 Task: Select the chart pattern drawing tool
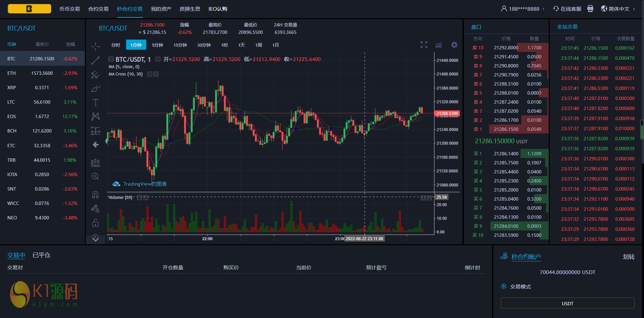click(96, 116)
